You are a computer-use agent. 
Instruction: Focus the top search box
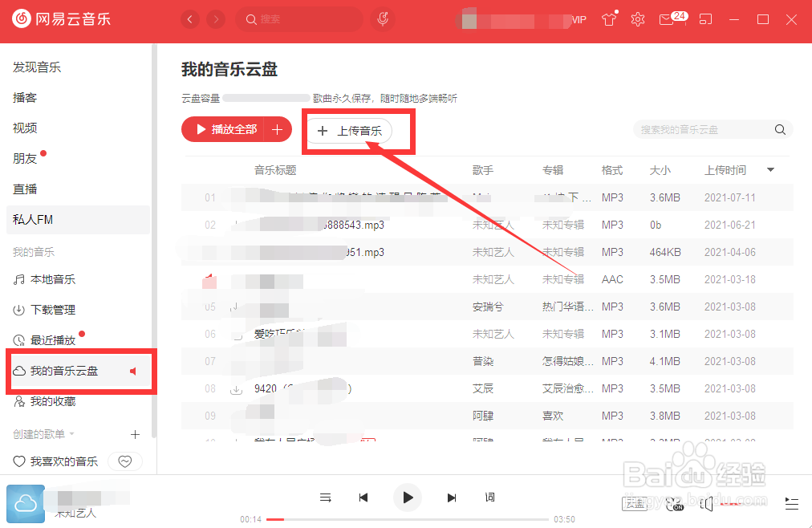[x=299, y=20]
